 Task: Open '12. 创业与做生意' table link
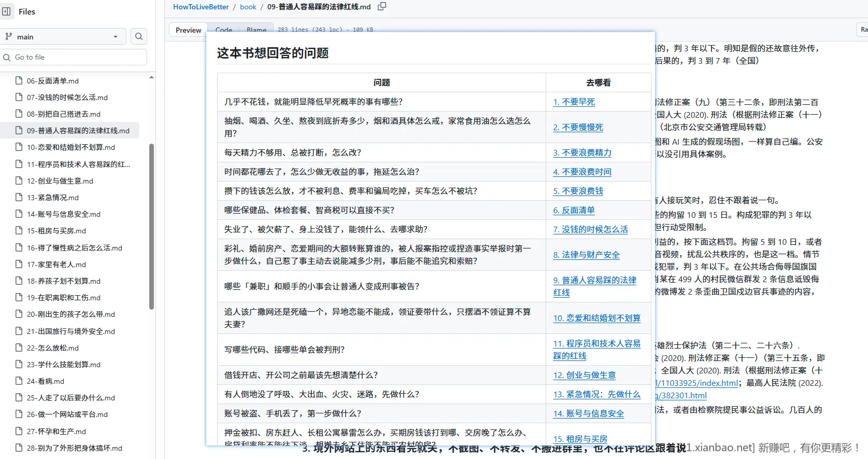point(584,375)
